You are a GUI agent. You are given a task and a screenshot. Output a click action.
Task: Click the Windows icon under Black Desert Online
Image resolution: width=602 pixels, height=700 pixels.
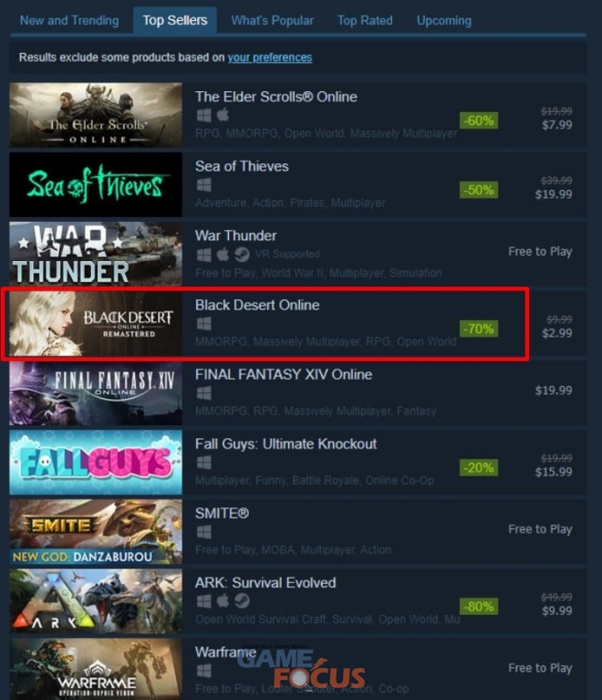[x=204, y=324]
